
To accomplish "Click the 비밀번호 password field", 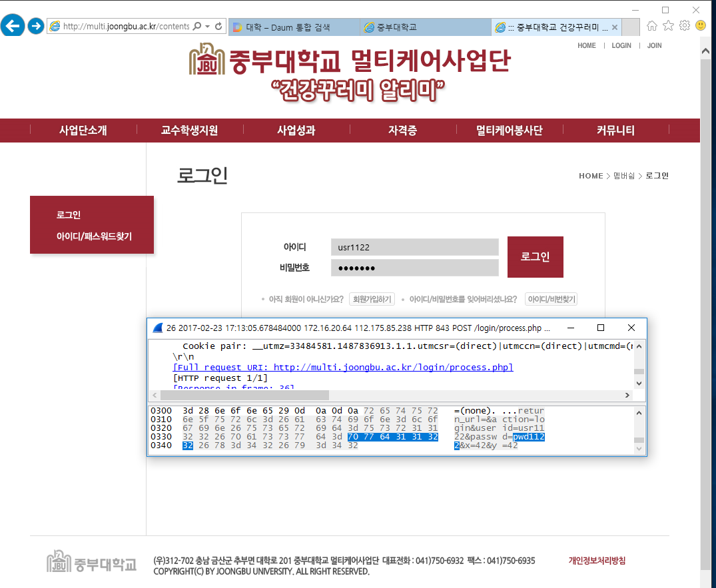I will click(415, 268).
